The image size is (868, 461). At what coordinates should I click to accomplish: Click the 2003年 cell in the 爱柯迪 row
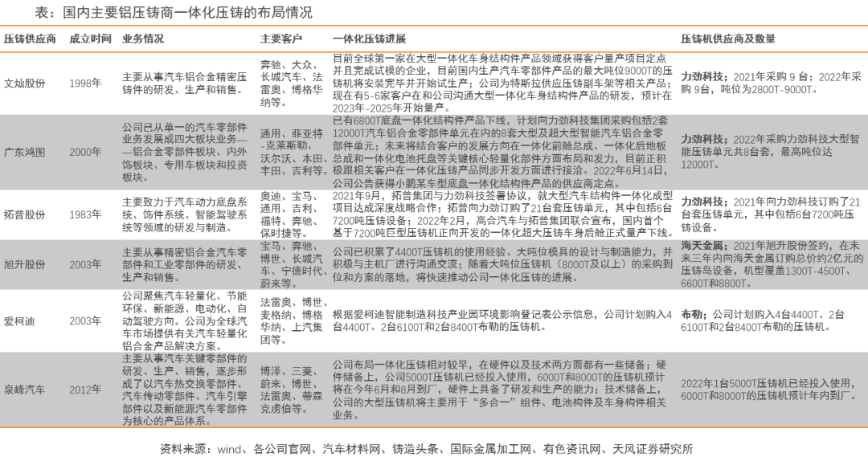pos(85,321)
